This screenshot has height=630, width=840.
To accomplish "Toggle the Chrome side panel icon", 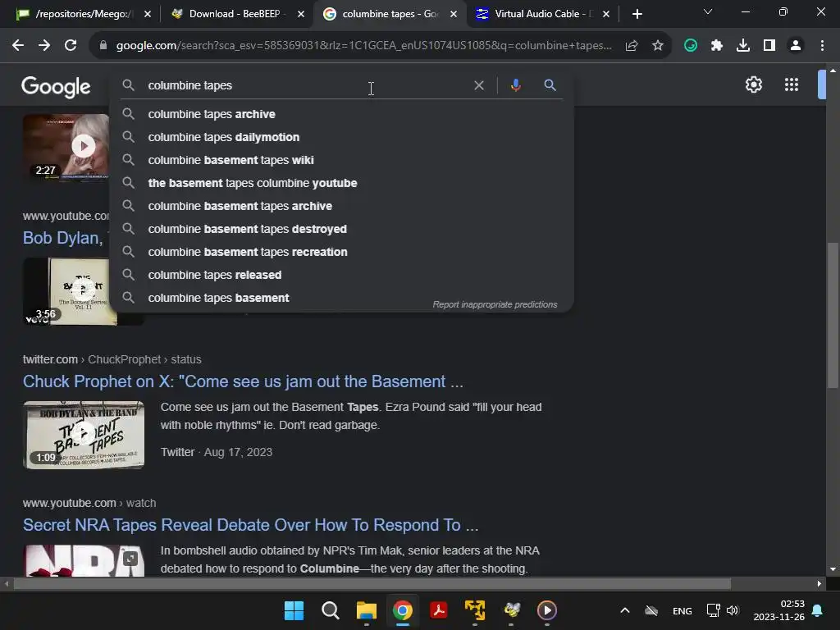I will click(769, 46).
